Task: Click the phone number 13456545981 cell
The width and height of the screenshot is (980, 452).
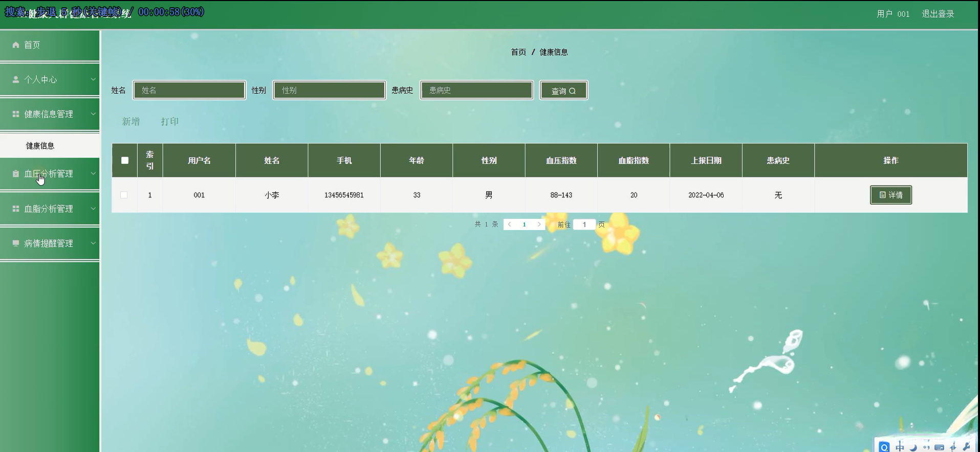Action: pyautogui.click(x=344, y=195)
